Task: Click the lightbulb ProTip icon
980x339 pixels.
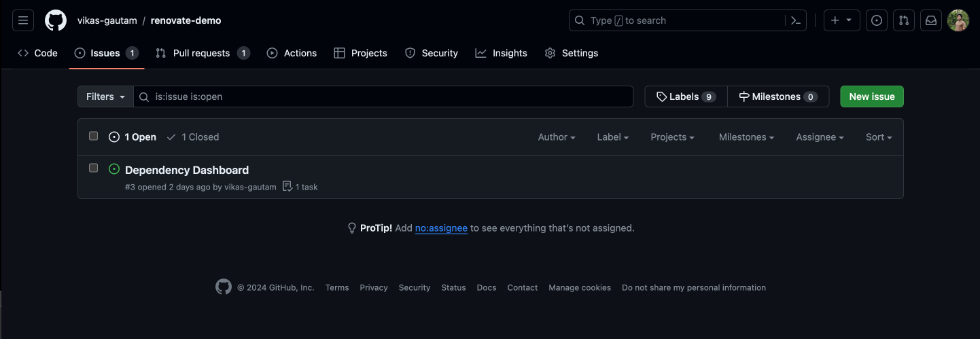Action: (352, 228)
